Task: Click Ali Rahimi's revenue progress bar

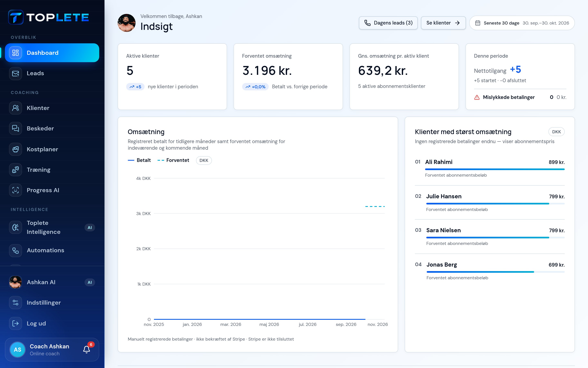Action: pos(495,169)
